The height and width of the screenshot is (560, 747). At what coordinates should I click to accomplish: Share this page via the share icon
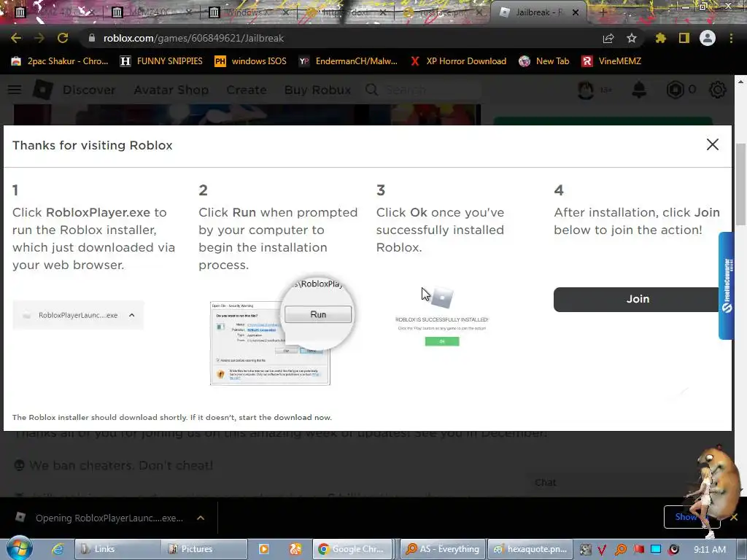click(608, 38)
